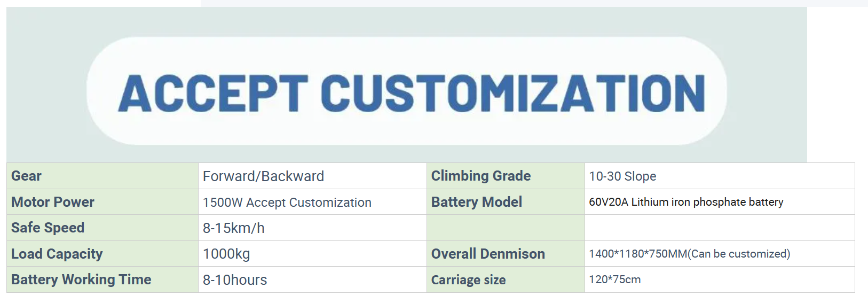Click the 8-15km/h speed value

tap(233, 228)
